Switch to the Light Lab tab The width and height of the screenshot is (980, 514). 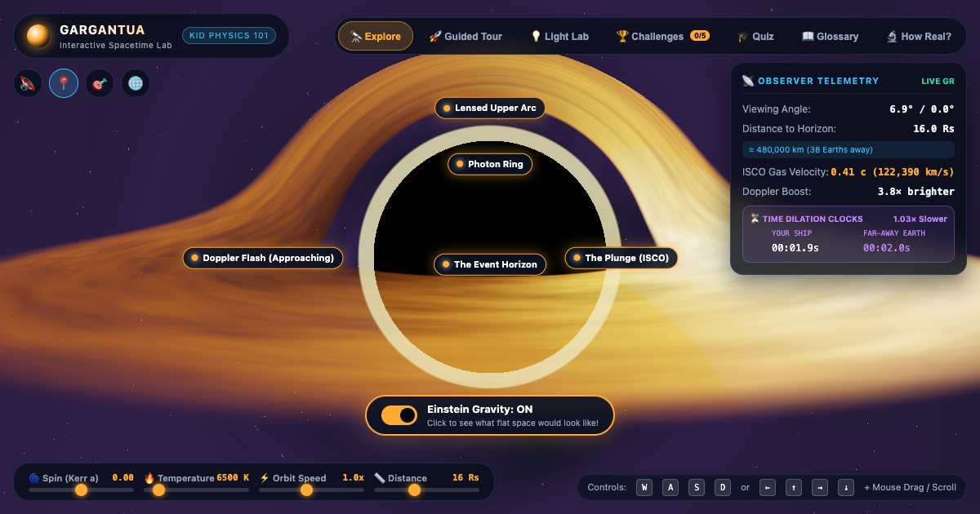pos(559,36)
